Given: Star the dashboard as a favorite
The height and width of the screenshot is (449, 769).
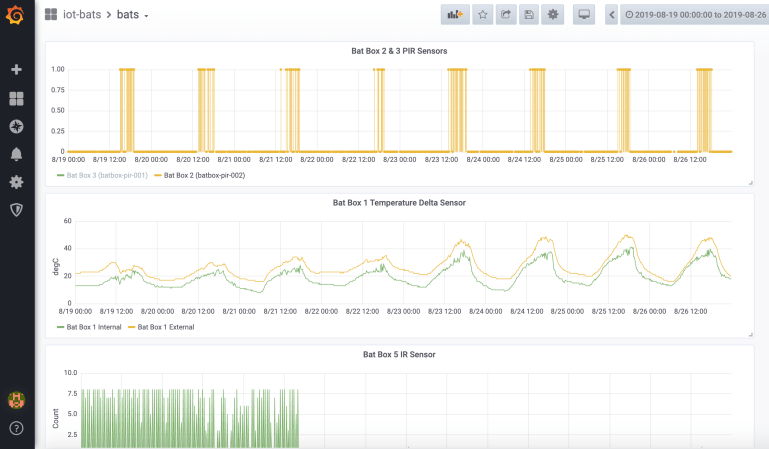Looking at the screenshot, I should pos(482,15).
